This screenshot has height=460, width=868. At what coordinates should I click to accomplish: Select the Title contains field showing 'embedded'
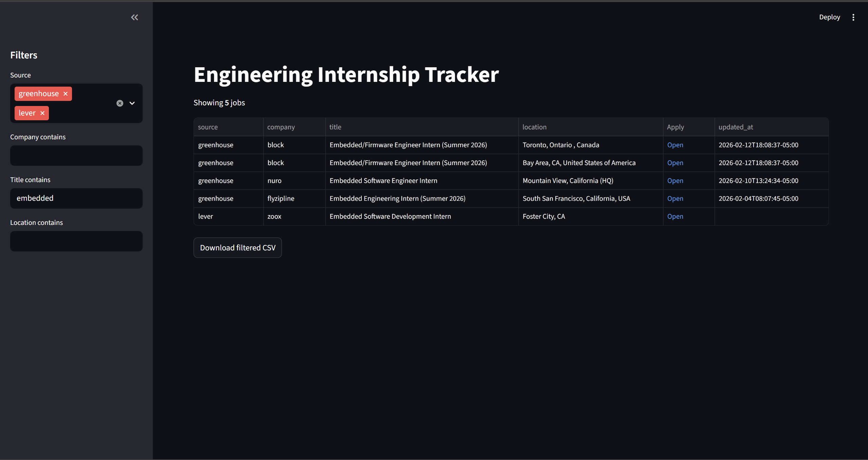[x=76, y=198]
